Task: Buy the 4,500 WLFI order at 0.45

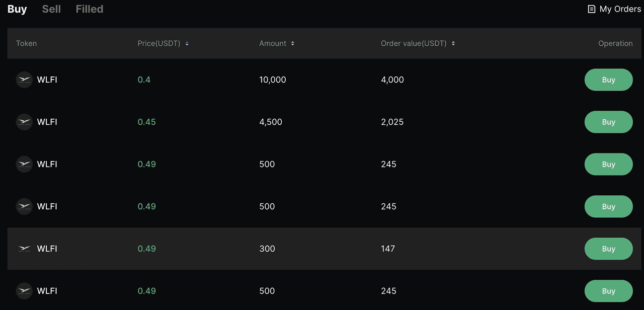Action: pyautogui.click(x=608, y=122)
